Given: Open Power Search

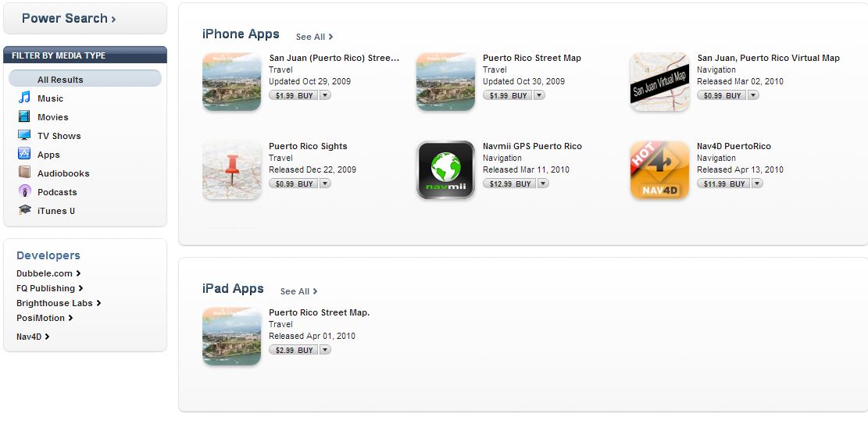Looking at the screenshot, I should [69, 19].
